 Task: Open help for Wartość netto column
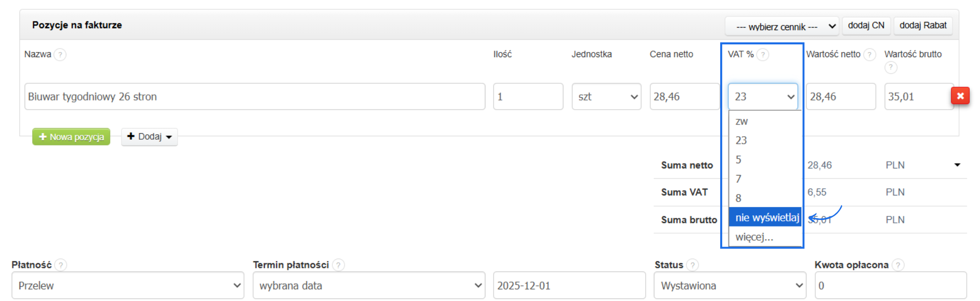(x=870, y=54)
